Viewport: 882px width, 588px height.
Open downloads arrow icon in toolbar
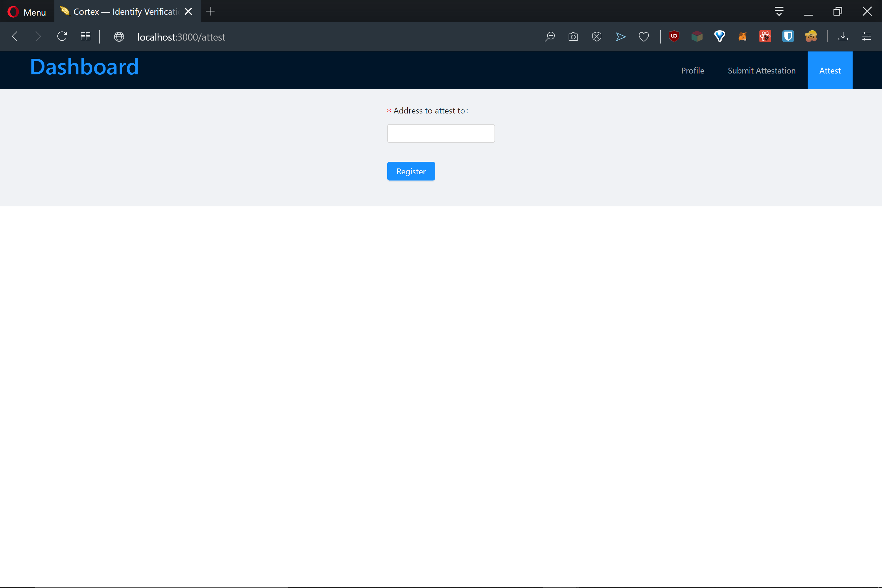point(843,36)
